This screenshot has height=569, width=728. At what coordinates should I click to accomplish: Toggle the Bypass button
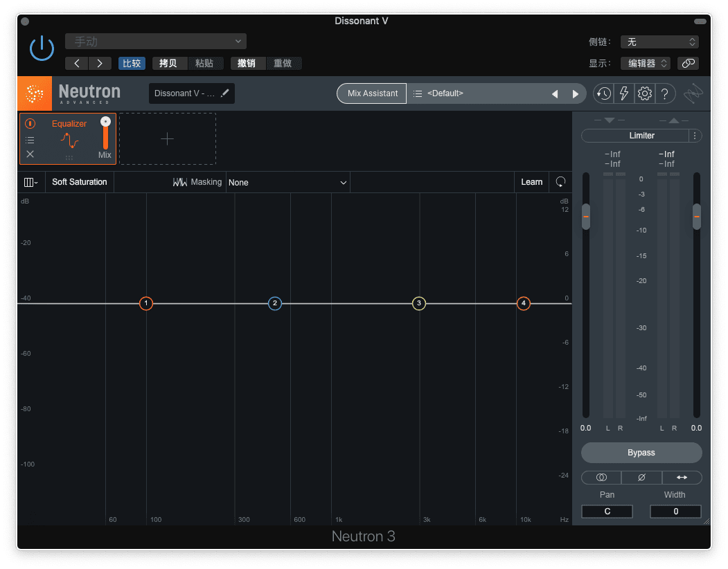[x=641, y=453]
